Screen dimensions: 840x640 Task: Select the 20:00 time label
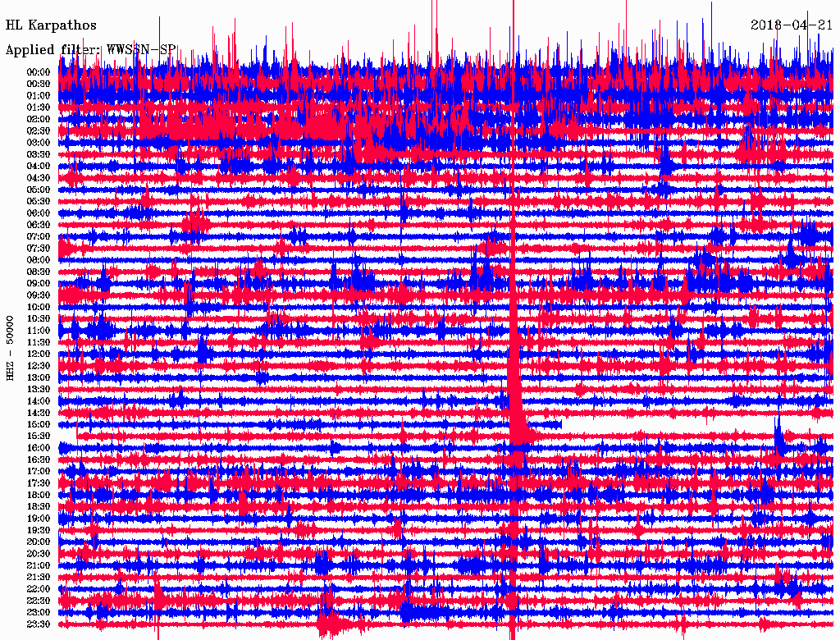click(38, 542)
